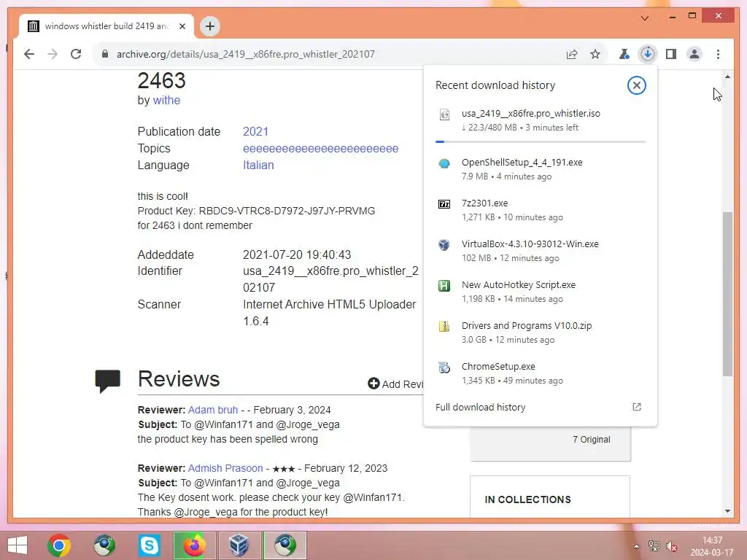Click the muted volume tray icon

[x=672, y=546]
